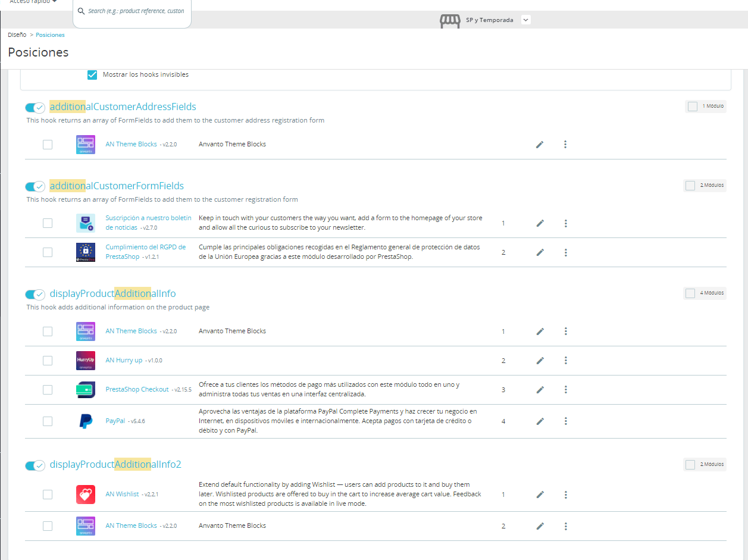
Task: Edit the AN Wishlist module
Action: pyautogui.click(x=540, y=495)
